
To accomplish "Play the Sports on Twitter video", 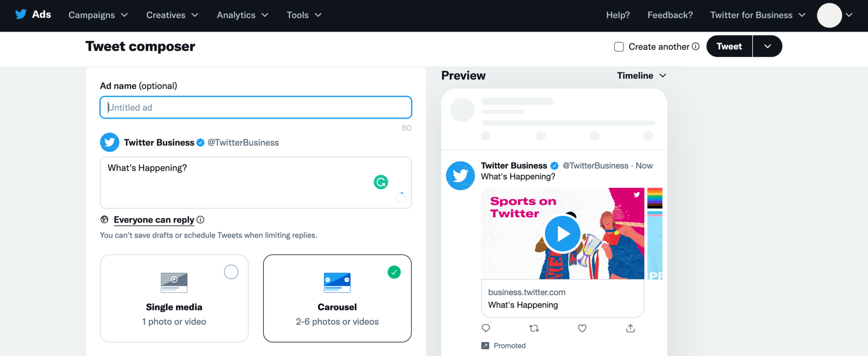I will point(562,234).
